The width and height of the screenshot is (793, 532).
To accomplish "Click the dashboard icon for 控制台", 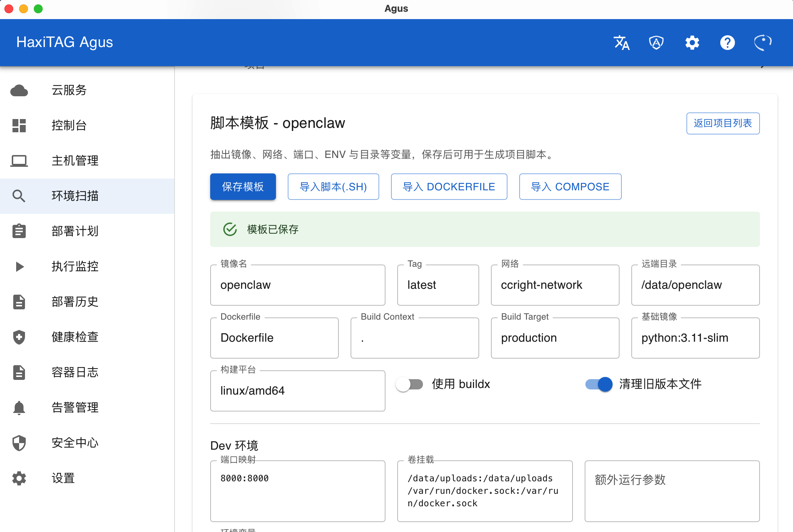I will (x=19, y=126).
